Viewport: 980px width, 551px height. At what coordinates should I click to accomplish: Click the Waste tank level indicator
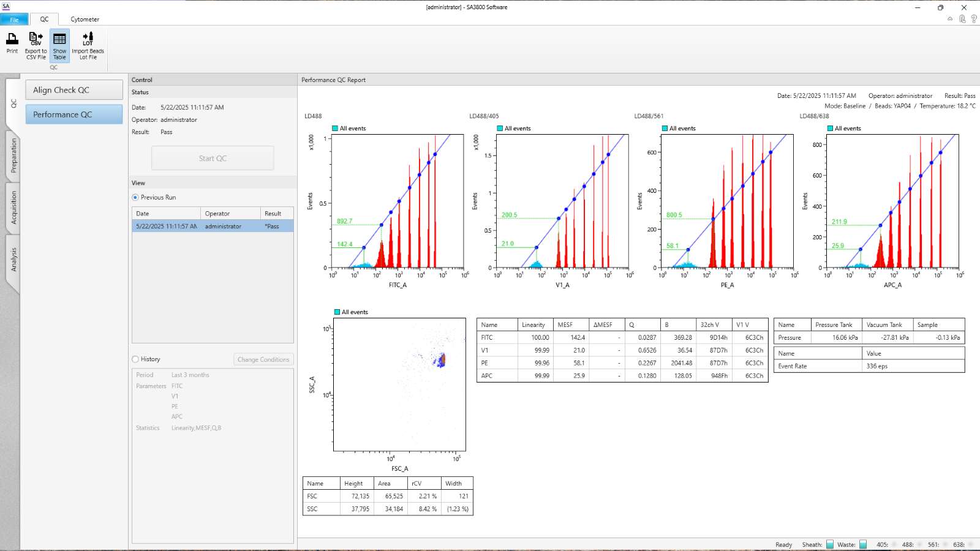point(863,544)
